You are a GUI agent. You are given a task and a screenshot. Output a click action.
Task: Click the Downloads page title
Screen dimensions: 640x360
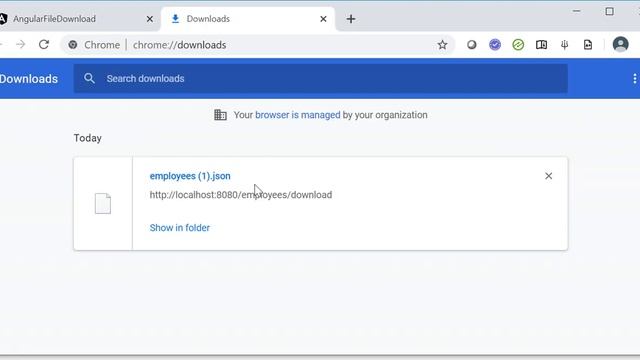(29, 79)
